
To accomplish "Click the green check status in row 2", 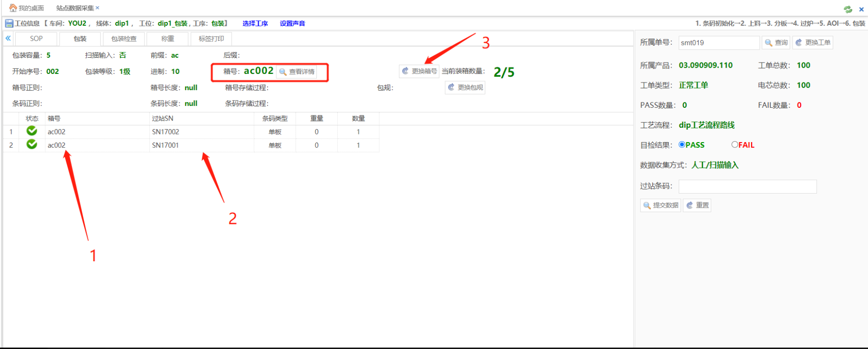I will click(x=32, y=144).
